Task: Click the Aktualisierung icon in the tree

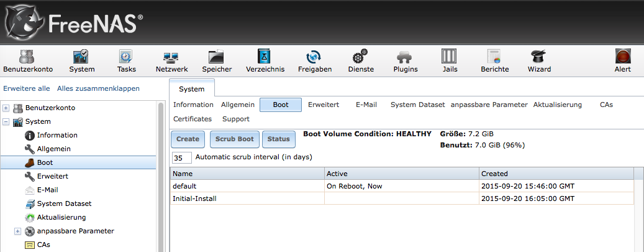Action: tap(30, 217)
